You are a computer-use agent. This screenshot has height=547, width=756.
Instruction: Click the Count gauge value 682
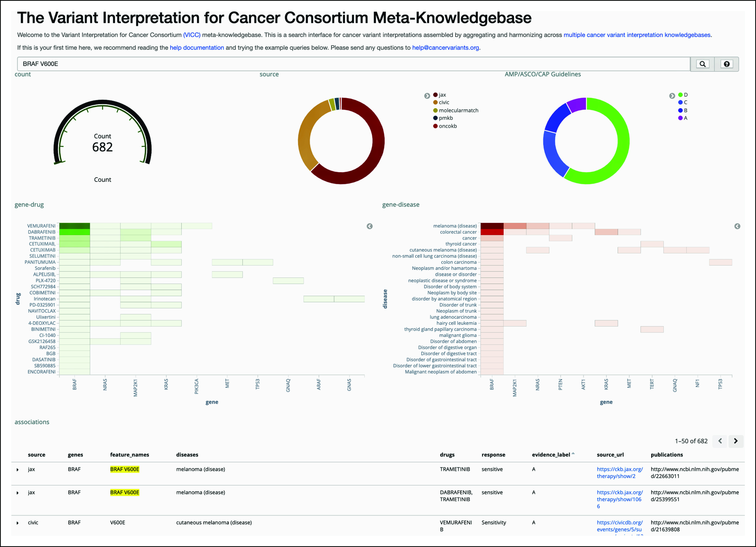tap(103, 147)
